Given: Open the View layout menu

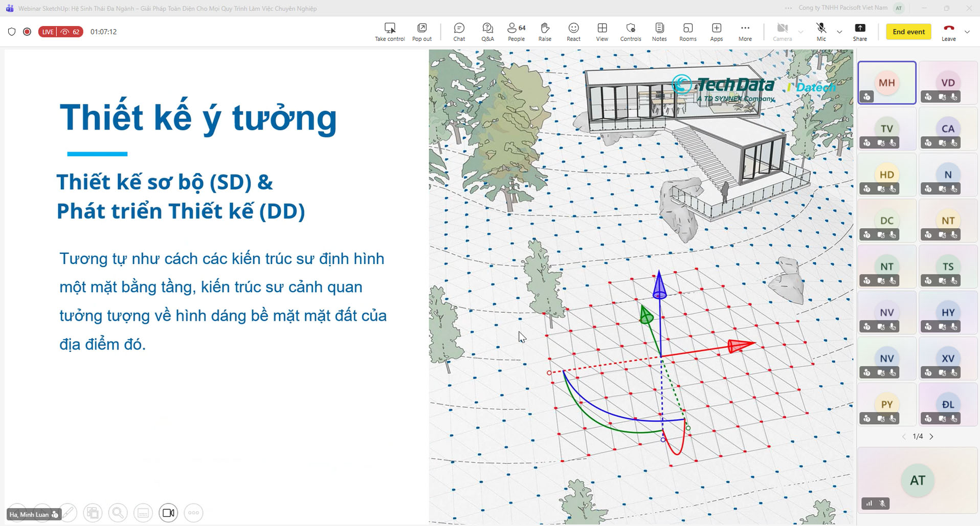Looking at the screenshot, I should [x=602, y=32].
